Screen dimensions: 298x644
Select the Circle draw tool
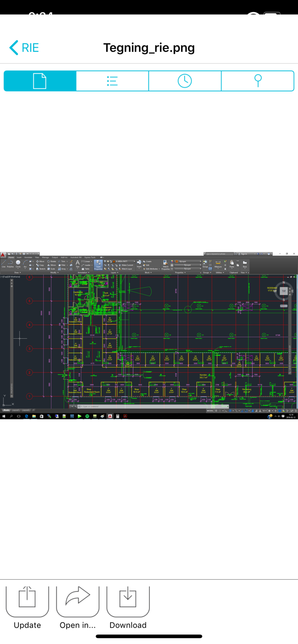18,264
